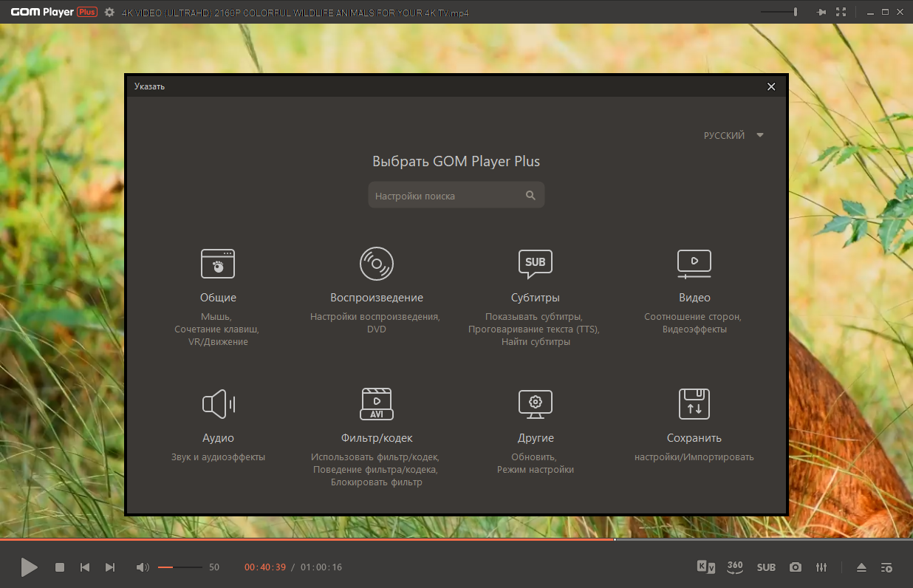Toggle the 360 degree video mode
Image resolution: width=913 pixels, height=588 pixels.
pyautogui.click(x=735, y=567)
